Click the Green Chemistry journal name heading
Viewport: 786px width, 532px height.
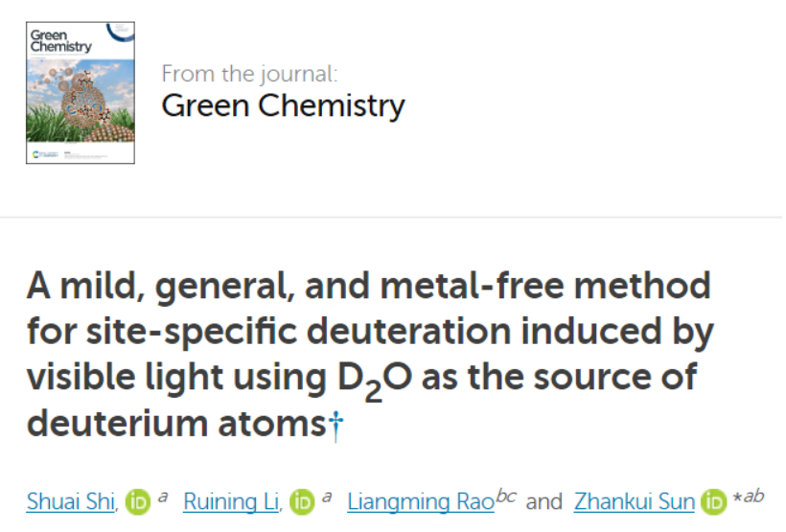[x=283, y=105]
